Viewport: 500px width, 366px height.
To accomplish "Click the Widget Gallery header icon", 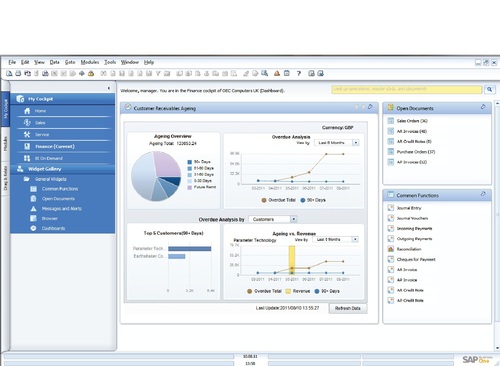I will 20,169.
